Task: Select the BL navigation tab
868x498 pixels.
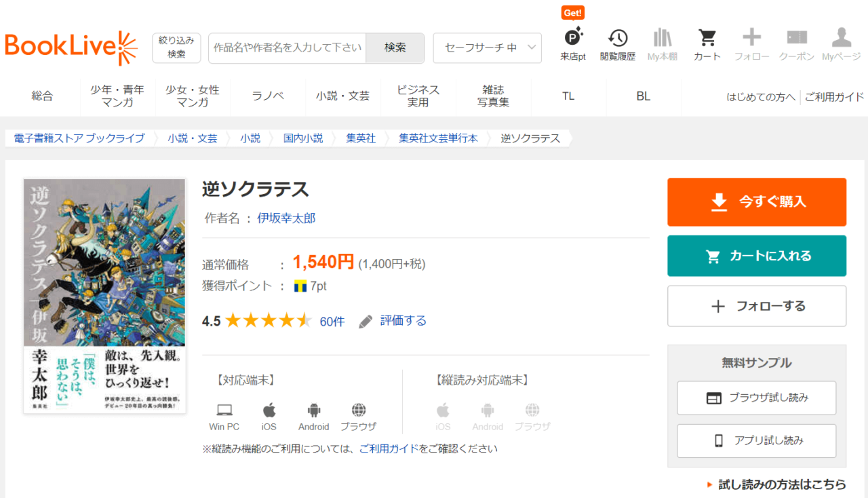Action: 644,96
